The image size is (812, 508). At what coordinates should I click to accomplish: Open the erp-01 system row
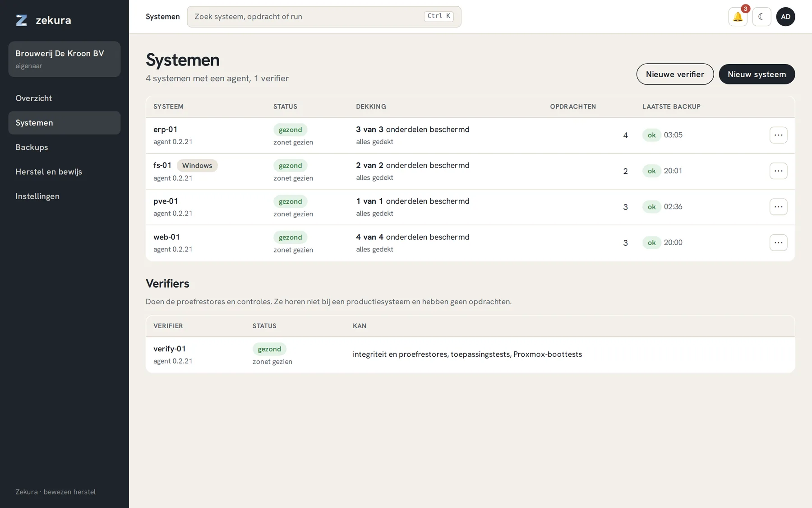coord(470,135)
